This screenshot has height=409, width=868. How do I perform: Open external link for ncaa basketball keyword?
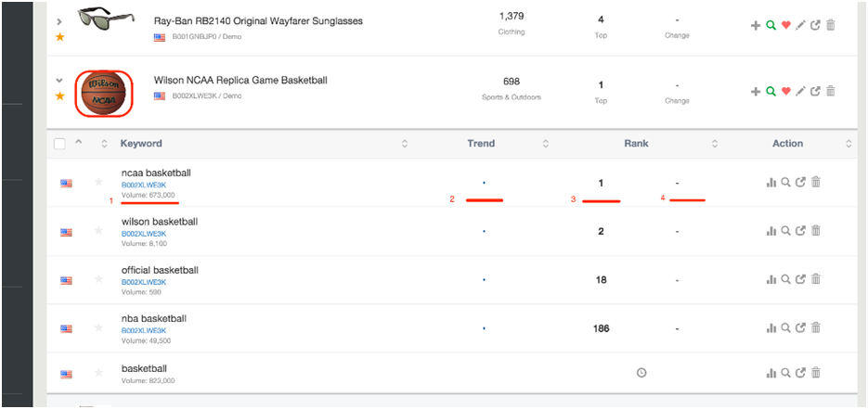[x=800, y=183]
